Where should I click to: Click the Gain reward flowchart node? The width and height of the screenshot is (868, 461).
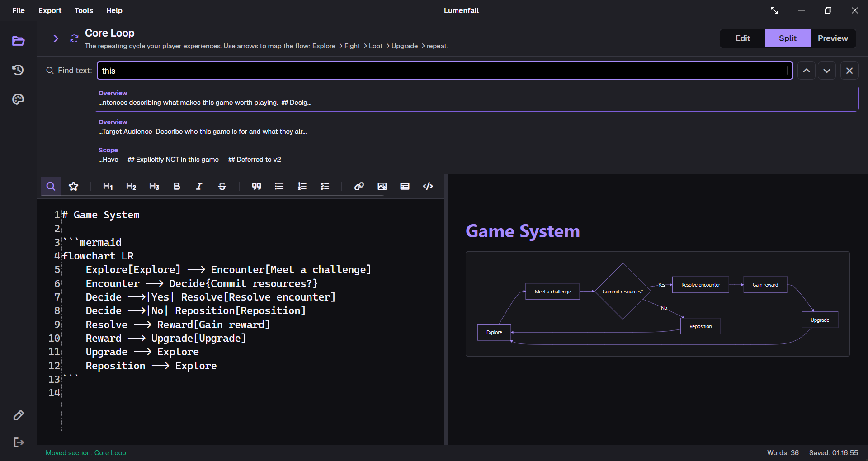click(765, 285)
